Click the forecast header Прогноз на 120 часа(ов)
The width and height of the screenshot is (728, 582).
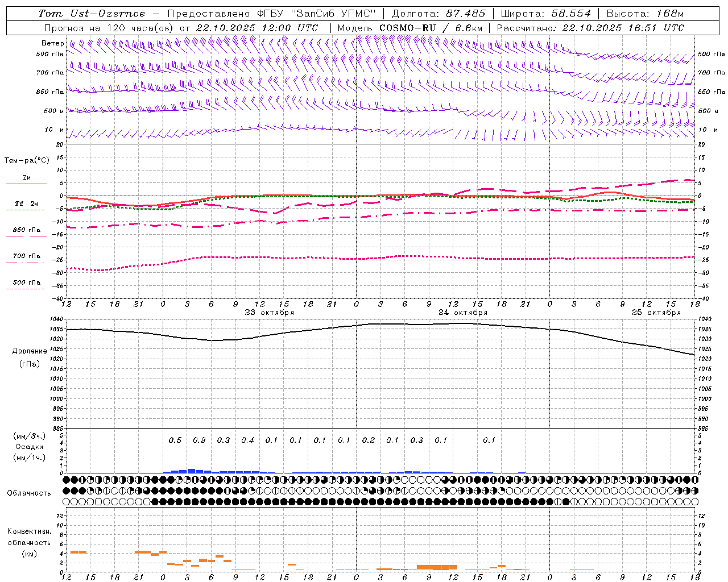[x=110, y=28]
